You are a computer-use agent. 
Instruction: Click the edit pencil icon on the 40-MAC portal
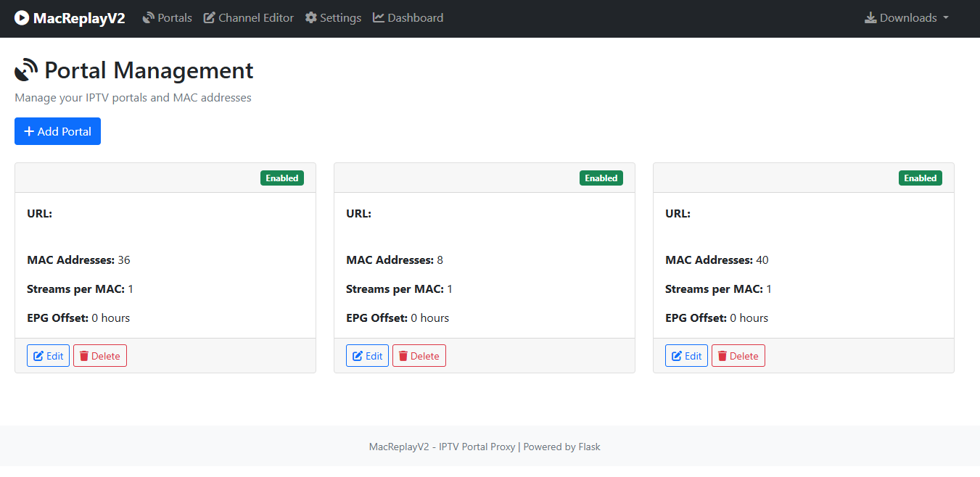(677, 356)
